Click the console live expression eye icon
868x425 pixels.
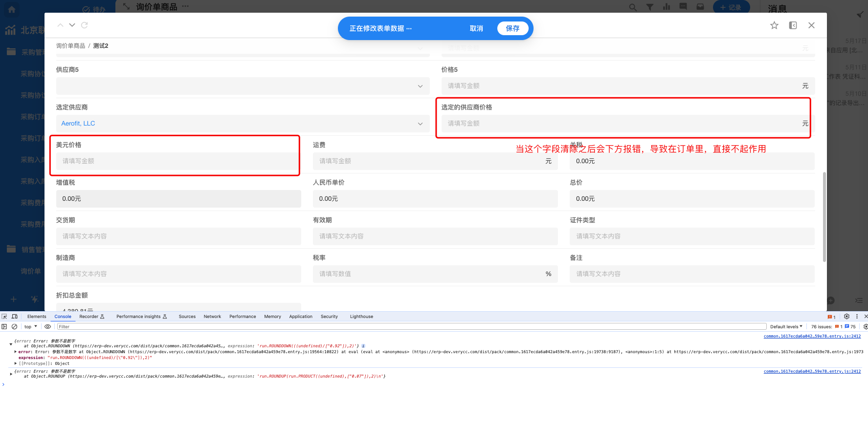point(47,327)
